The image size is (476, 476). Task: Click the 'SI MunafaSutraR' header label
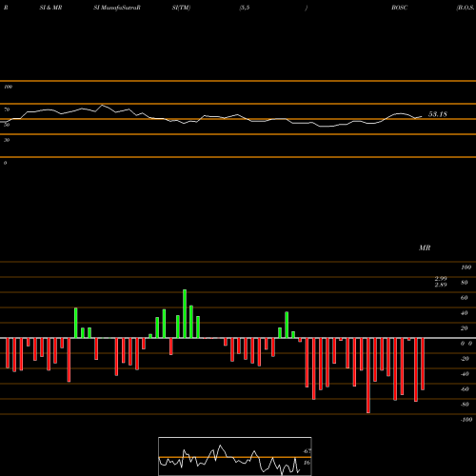point(117,8)
